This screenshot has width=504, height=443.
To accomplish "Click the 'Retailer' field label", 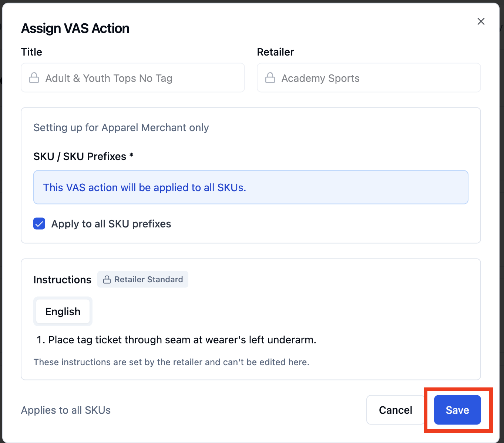I will [276, 52].
